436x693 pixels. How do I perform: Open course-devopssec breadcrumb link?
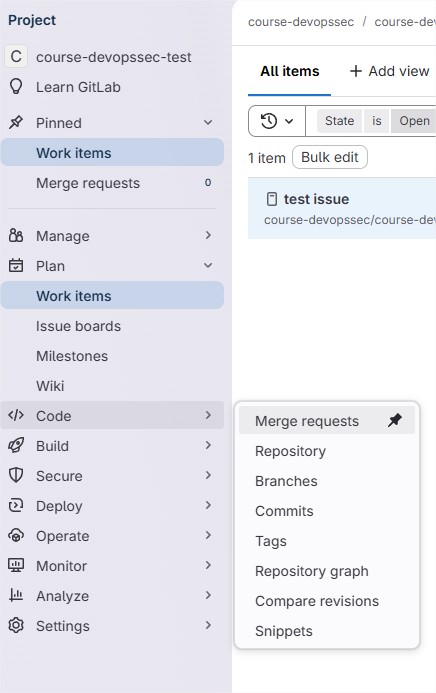[x=301, y=22]
